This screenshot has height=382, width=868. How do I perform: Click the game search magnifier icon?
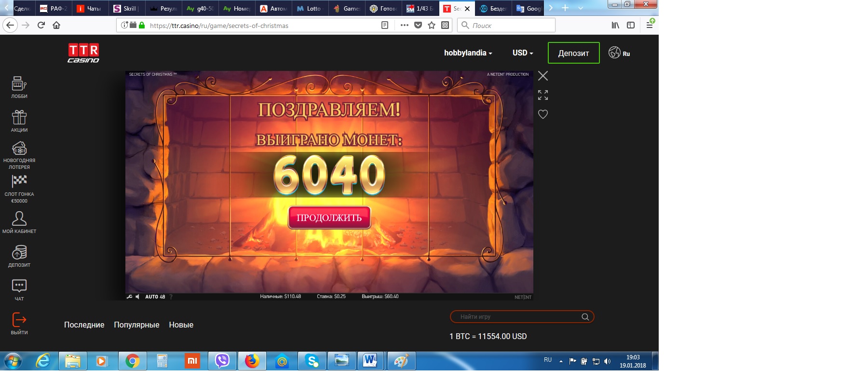[585, 317]
